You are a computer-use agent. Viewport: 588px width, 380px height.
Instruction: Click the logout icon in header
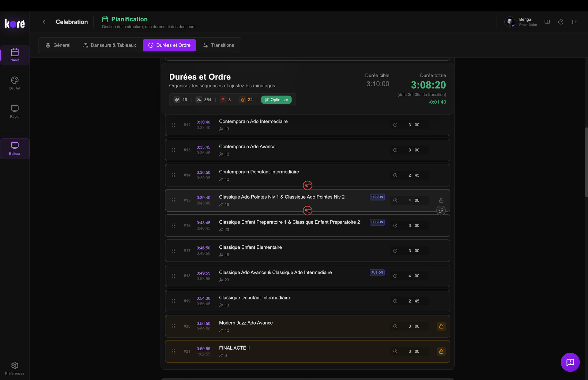tap(574, 22)
